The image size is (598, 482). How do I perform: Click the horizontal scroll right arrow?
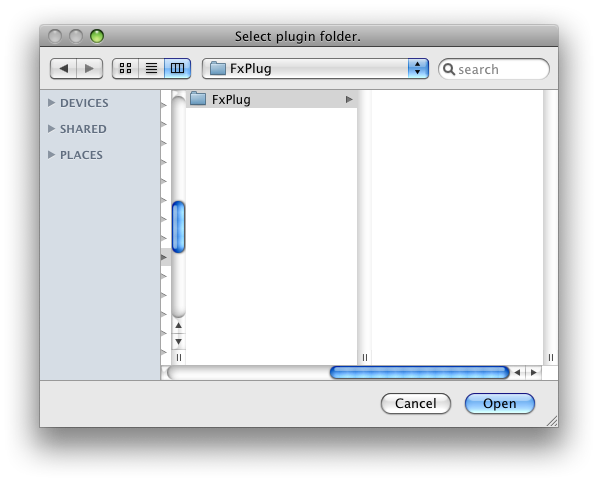534,373
